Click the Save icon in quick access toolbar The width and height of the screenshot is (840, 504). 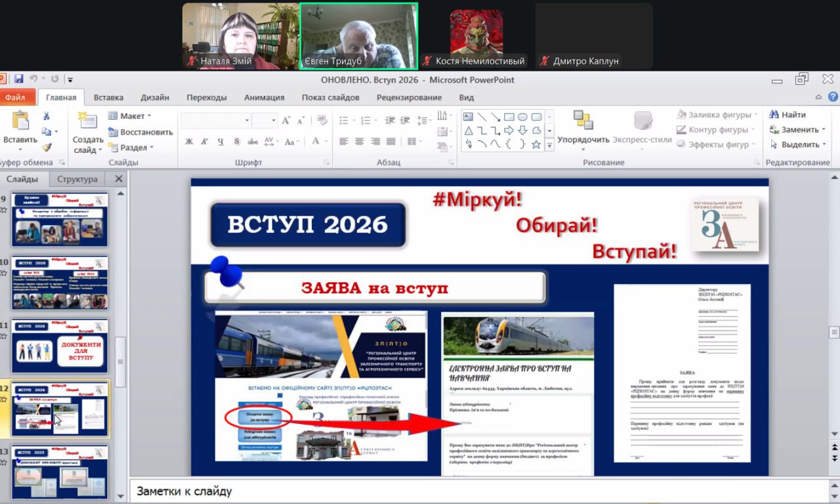[18, 79]
